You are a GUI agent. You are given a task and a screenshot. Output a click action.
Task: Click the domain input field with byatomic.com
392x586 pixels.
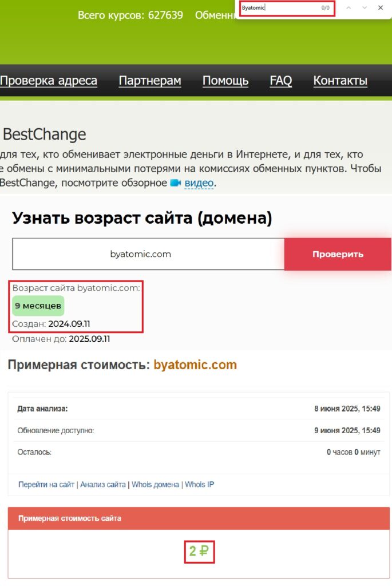[x=148, y=254]
